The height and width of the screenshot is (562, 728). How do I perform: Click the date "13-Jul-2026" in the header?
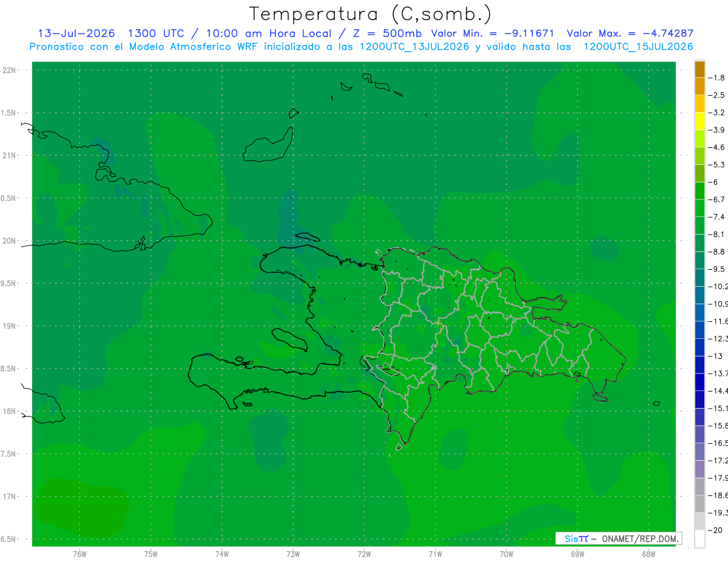(x=76, y=33)
